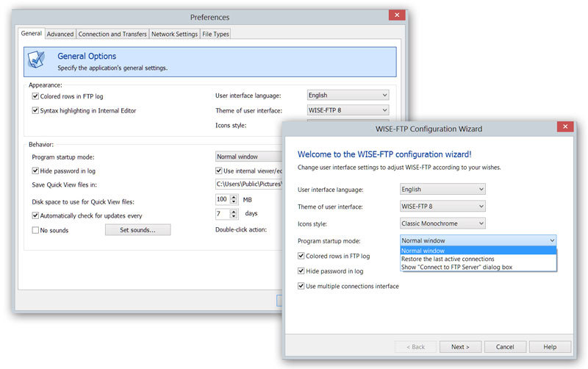The width and height of the screenshot is (588, 369).
Task: Pick Show "Connect to FTP Server" dialog box
Action: coord(478,267)
